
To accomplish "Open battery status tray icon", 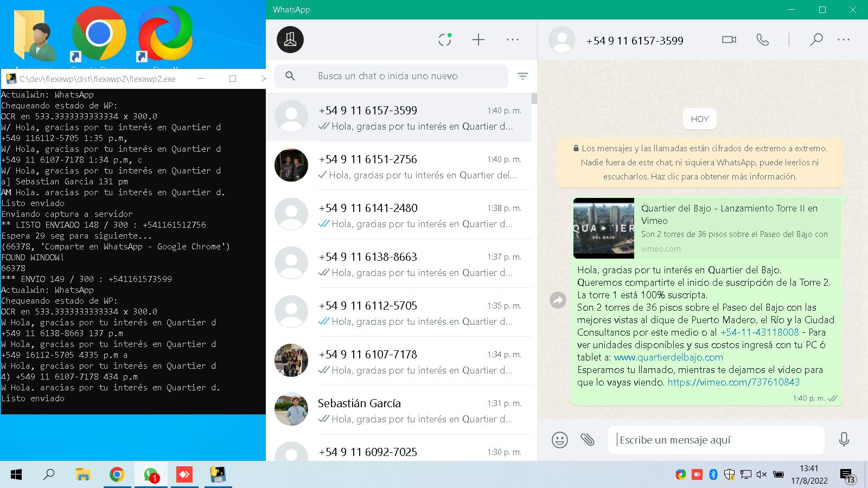I will tap(778, 474).
